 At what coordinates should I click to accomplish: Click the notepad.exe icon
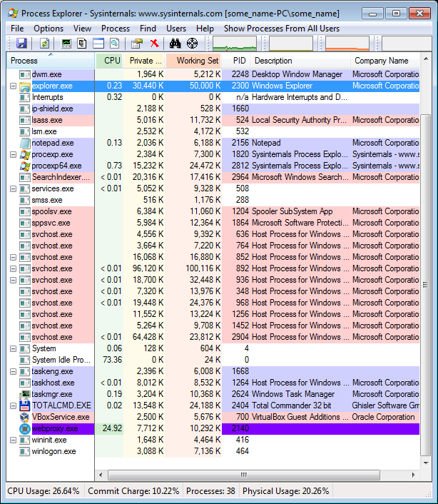coord(25,143)
